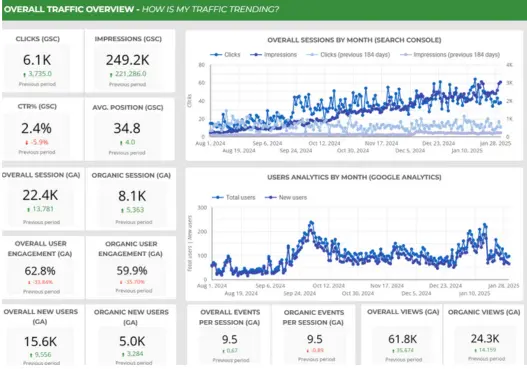Click the 300 label on the users chart axis
This screenshot has height=369, width=527.
(202, 208)
